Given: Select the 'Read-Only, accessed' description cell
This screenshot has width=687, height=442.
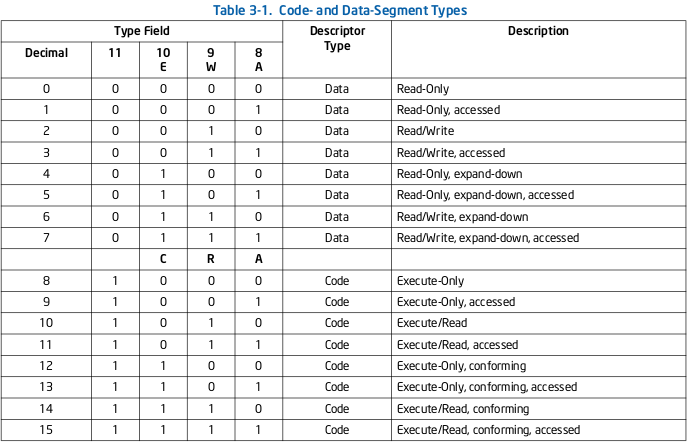Looking at the screenshot, I should pyautogui.click(x=448, y=110).
